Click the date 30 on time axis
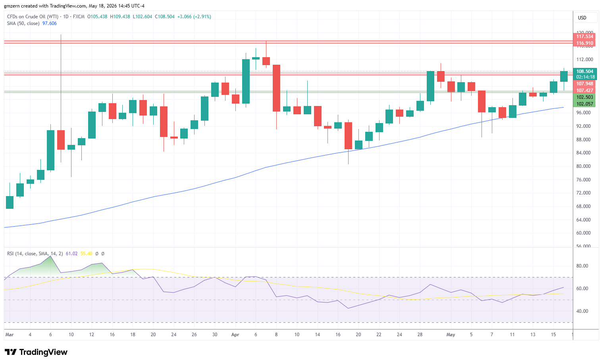The image size is (603, 364). point(215,335)
